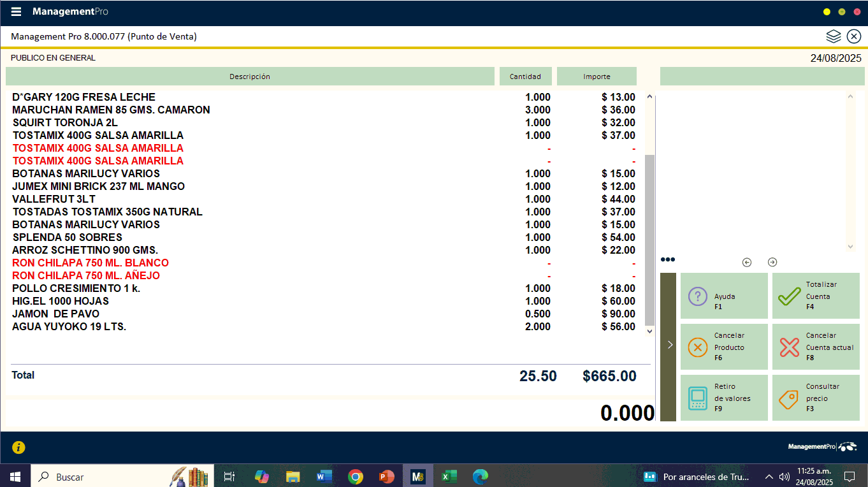
Task: Click scroll up arrow of item list
Action: tap(650, 97)
